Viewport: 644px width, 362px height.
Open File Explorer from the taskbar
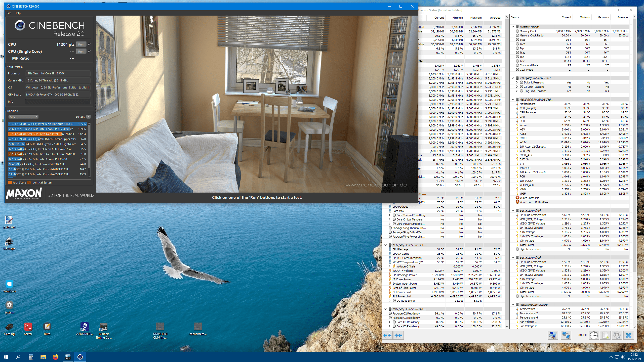[x=43, y=357]
